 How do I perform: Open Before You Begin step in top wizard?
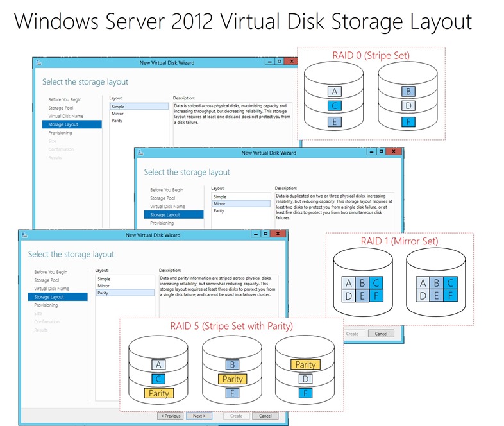[x=65, y=99]
